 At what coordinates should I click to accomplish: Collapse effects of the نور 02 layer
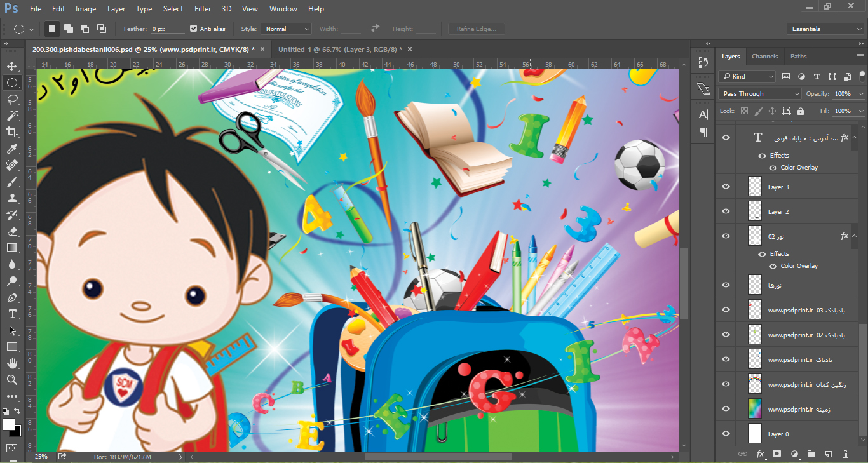(x=855, y=236)
